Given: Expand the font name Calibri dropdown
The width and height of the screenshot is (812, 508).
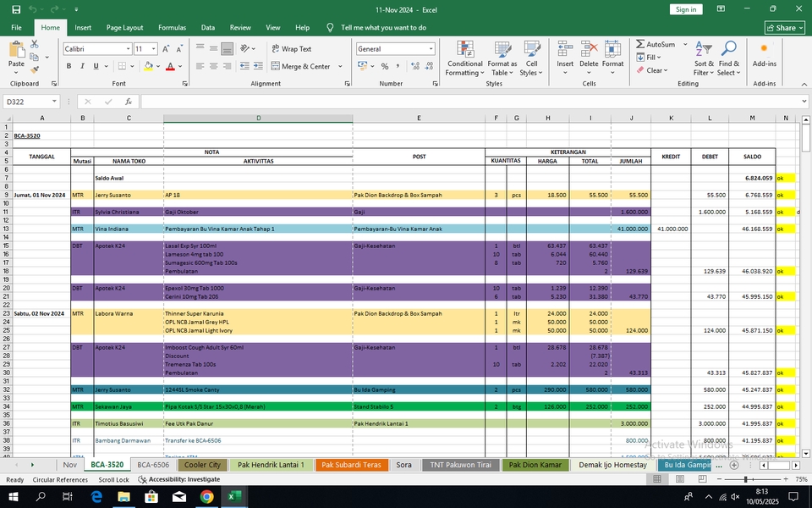Looking at the screenshot, I should click(x=128, y=49).
